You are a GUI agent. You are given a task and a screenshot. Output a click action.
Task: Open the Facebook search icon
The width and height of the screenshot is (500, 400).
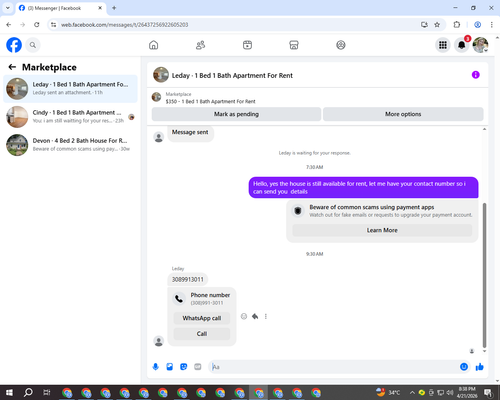[33, 45]
